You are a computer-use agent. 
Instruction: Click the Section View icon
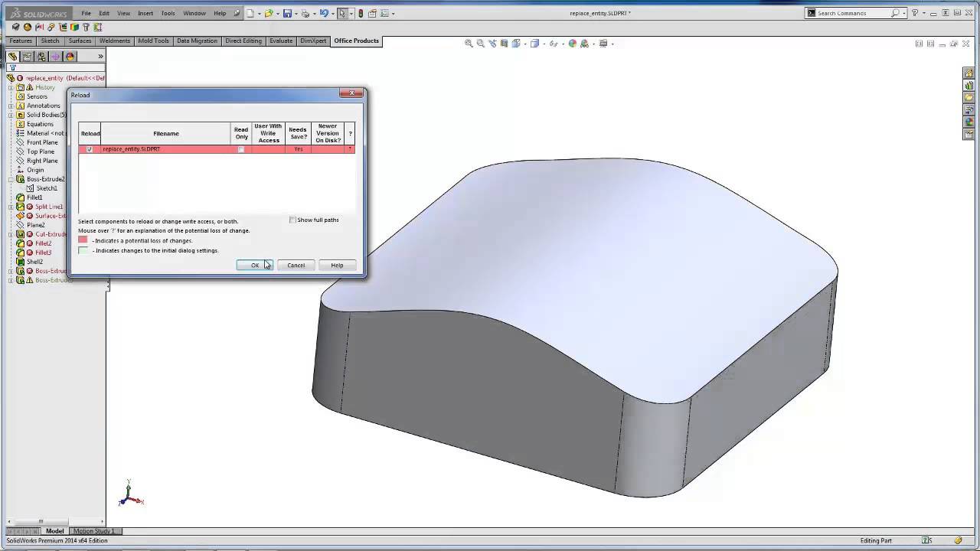505,44
